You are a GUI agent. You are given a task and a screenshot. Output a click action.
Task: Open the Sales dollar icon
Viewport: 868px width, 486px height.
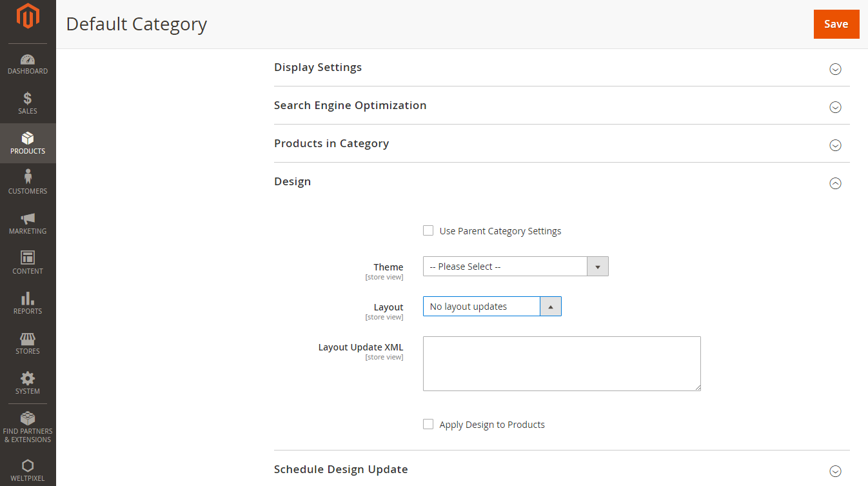click(28, 99)
